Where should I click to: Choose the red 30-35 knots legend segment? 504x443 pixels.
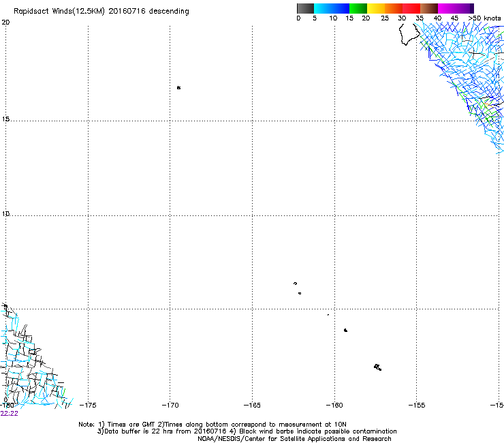pos(411,8)
